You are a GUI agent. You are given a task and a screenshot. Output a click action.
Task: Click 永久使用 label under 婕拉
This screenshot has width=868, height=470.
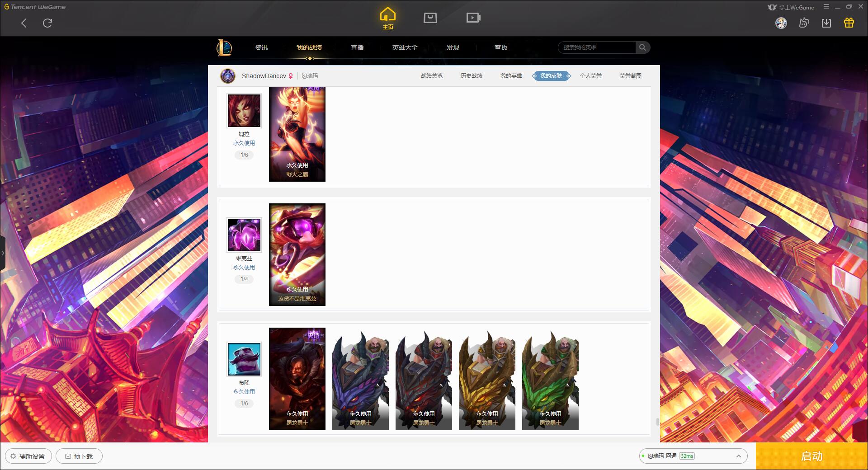(x=244, y=143)
